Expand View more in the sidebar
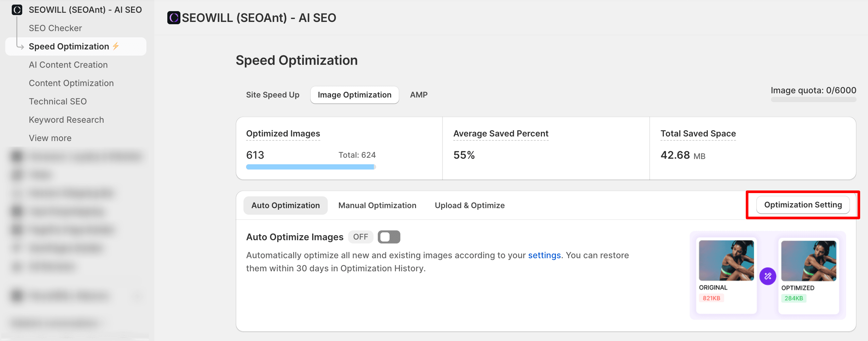 pos(50,138)
